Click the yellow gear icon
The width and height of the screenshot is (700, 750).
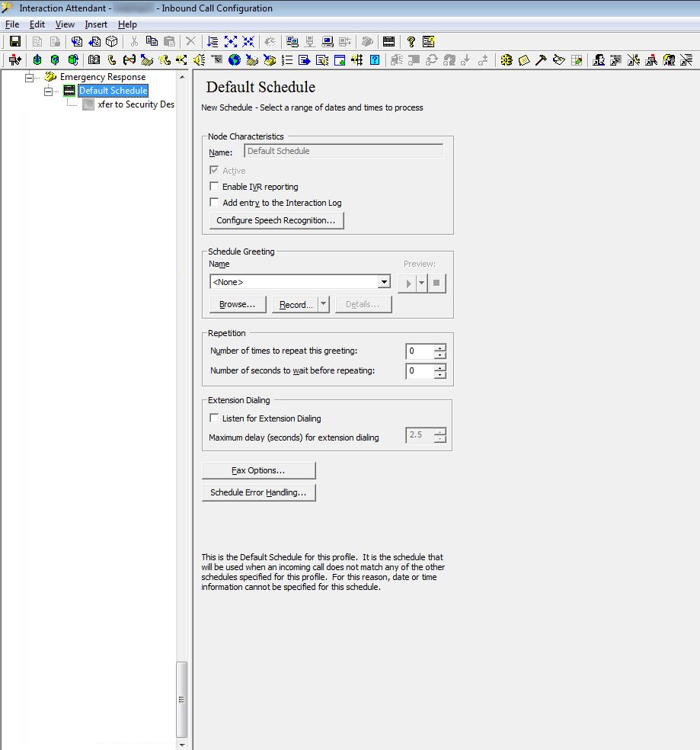tap(507, 60)
